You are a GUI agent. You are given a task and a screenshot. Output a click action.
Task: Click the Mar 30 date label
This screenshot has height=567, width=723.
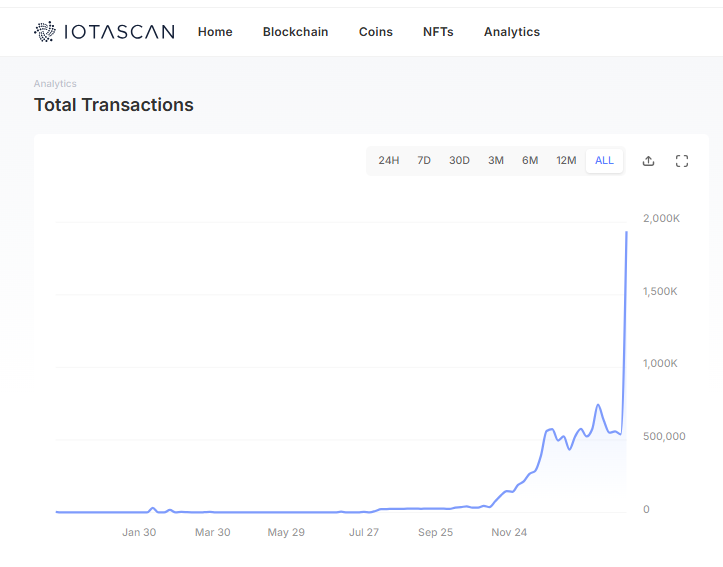[x=213, y=532]
